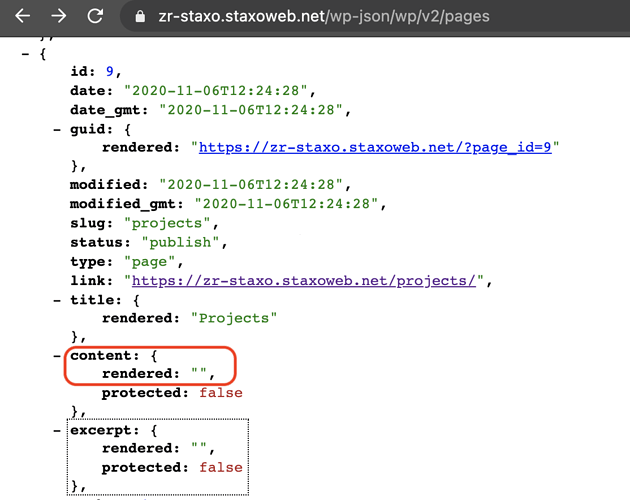The height and width of the screenshot is (500, 630).
Task: Click the type value "page"
Action: 148,261
